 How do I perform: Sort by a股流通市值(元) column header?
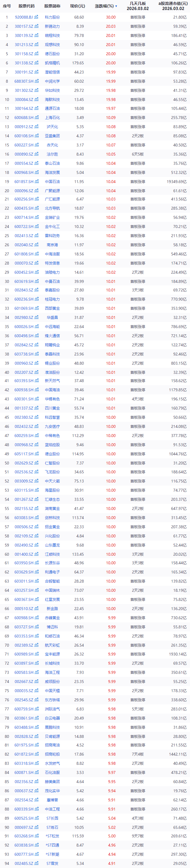[173, 6]
